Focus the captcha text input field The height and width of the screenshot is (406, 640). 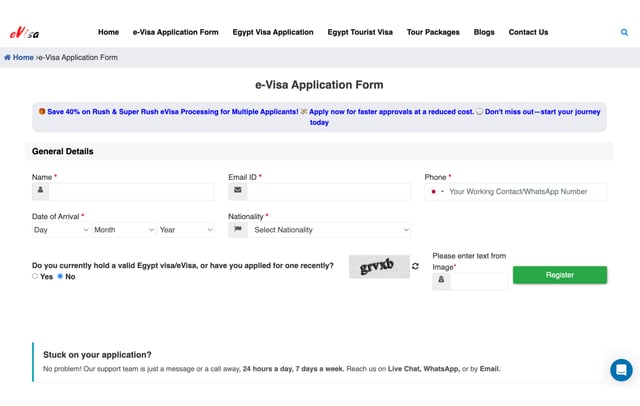pos(479,281)
